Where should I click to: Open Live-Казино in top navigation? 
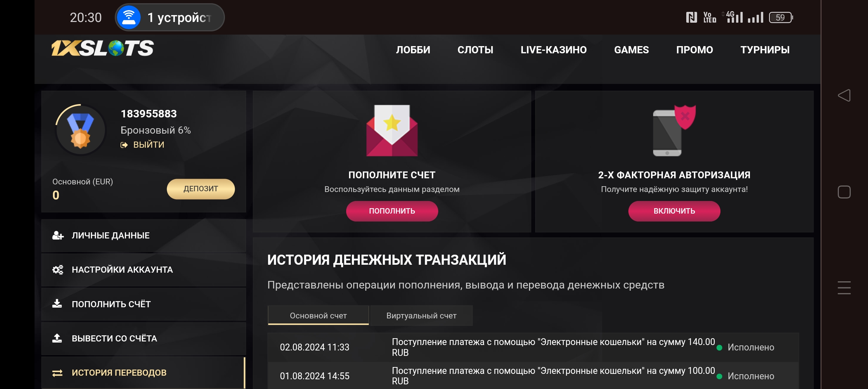tap(553, 50)
